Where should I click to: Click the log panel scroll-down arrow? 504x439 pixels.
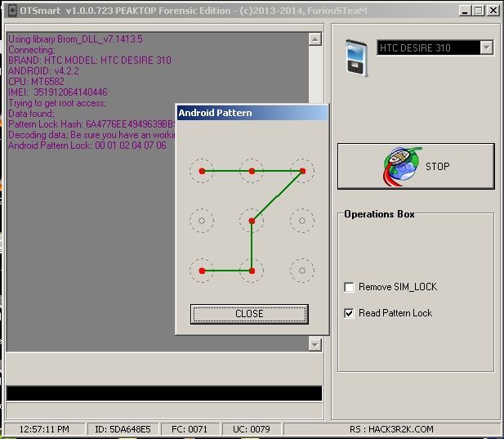click(x=314, y=345)
